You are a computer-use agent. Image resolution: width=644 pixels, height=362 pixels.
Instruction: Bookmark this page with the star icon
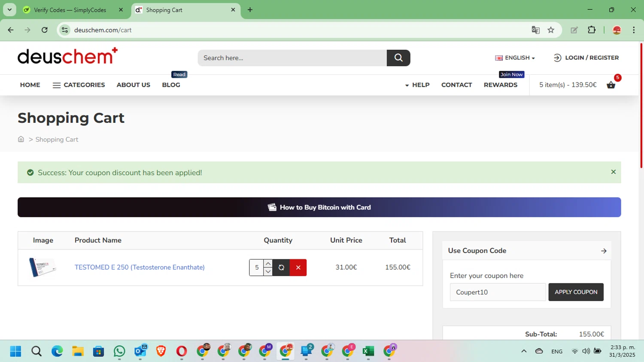pyautogui.click(x=551, y=30)
